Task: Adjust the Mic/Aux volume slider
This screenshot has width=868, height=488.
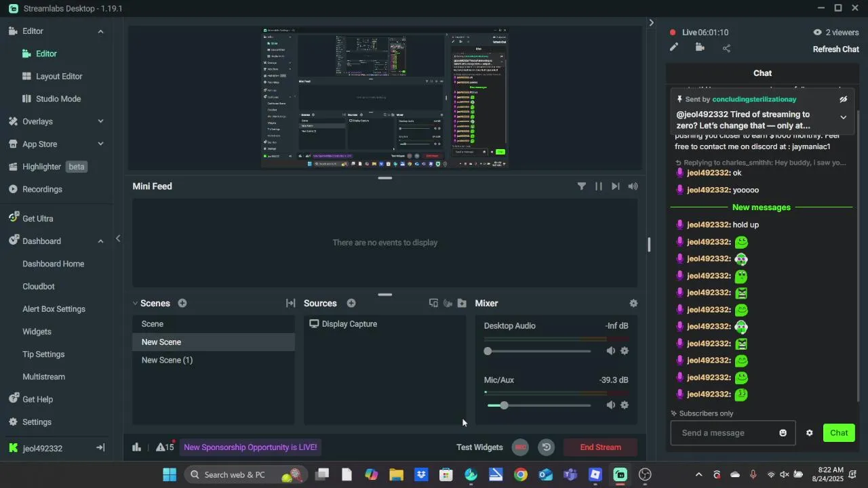Action: (539, 405)
